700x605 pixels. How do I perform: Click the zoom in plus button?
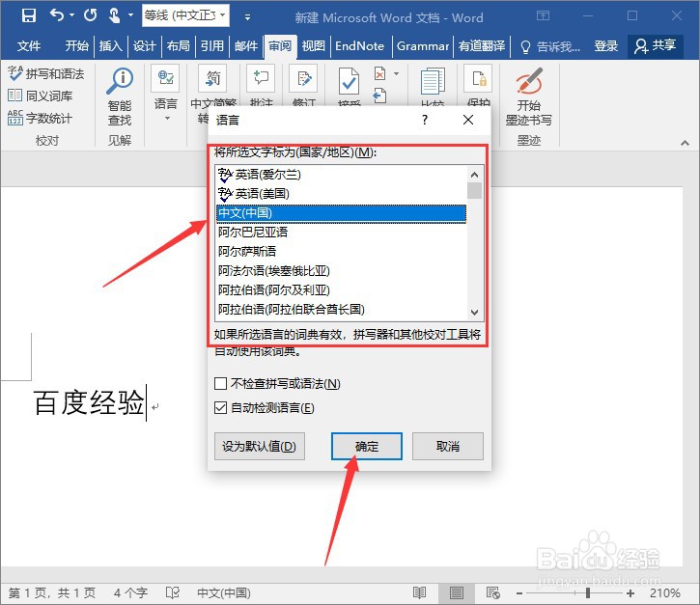click(630, 593)
